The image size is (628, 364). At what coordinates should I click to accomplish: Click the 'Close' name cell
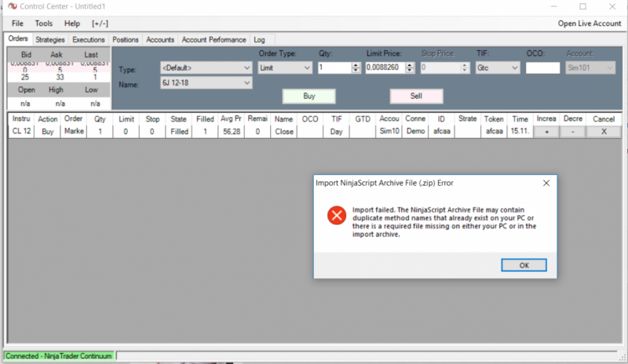pos(283,131)
